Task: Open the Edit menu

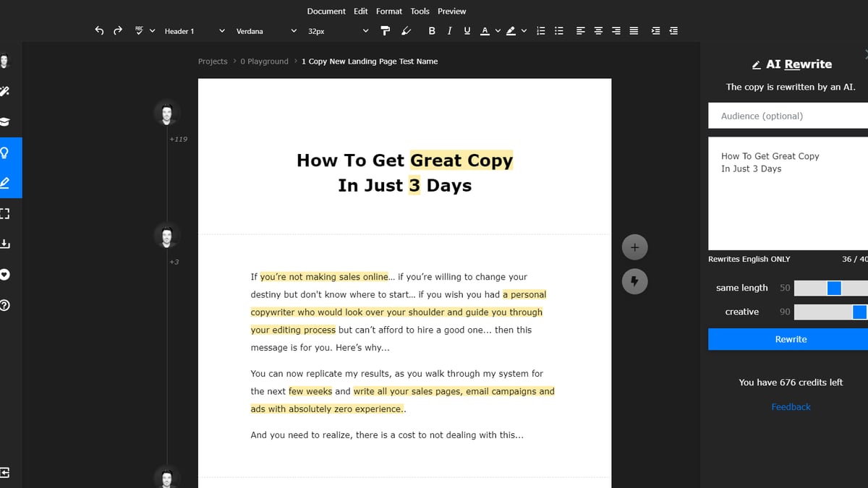Action: 361,11
